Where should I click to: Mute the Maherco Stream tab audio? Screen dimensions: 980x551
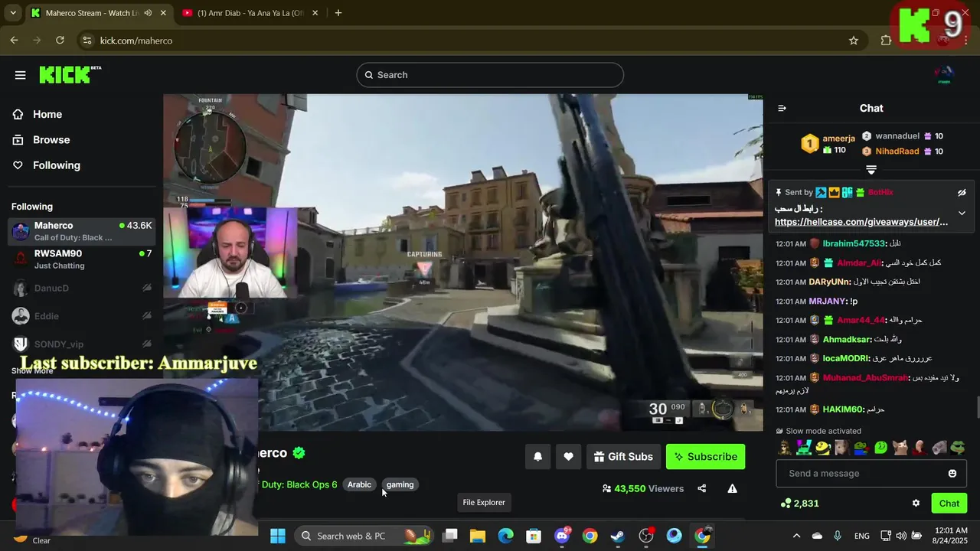point(148,13)
